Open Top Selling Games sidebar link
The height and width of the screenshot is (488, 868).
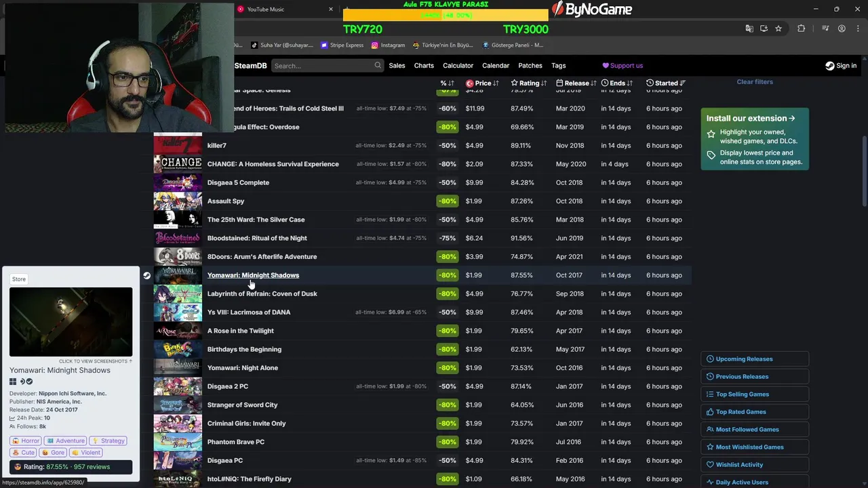755,394
